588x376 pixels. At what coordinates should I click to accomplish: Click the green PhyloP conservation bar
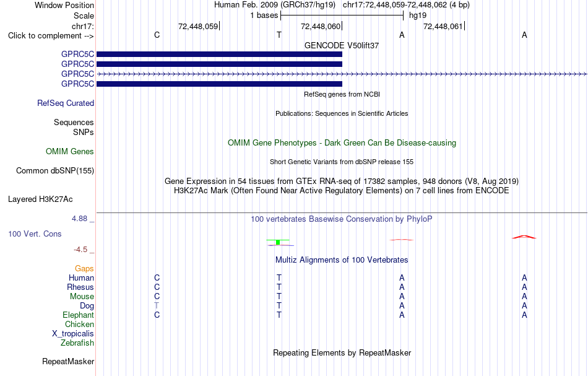[278, 242]
